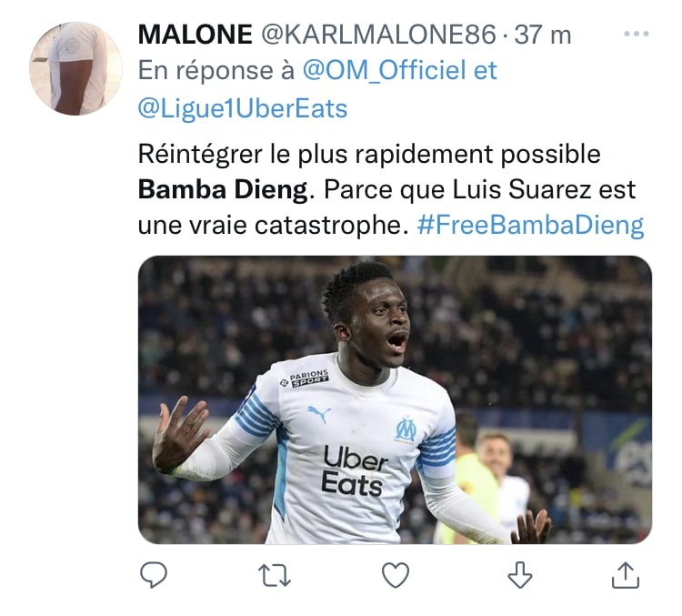Open MALONE's profile avatar picture
Screen dimensions: 682x616
click(x=75, y=68)
